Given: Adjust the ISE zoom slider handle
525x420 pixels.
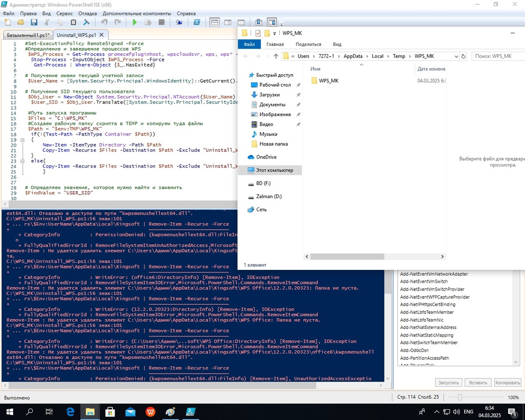Looking at the screenshot, I should (x=460, y=397).
